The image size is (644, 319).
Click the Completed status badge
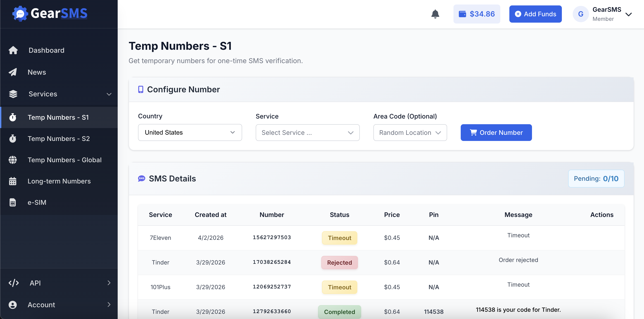(339, 312)
